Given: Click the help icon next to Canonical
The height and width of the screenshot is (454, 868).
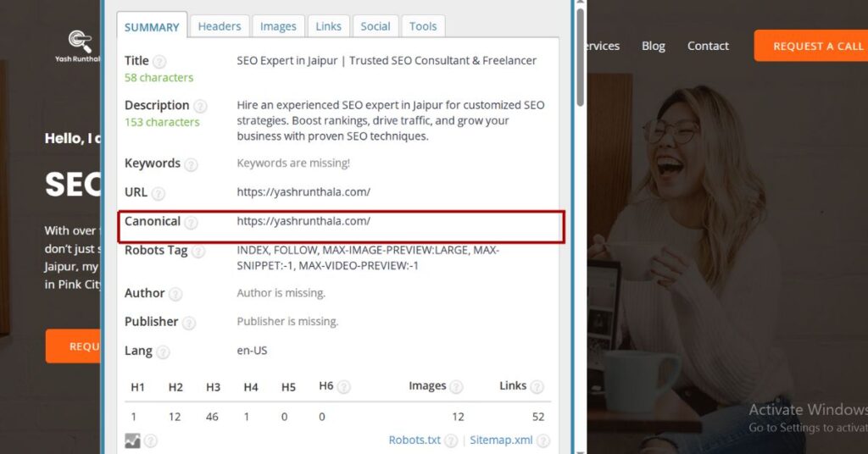Looking at the screenshot, I should 191,222.
